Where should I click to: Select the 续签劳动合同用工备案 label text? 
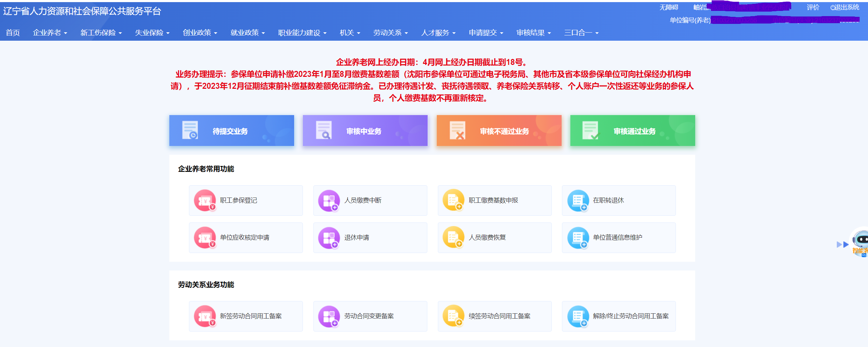(500, 316)
